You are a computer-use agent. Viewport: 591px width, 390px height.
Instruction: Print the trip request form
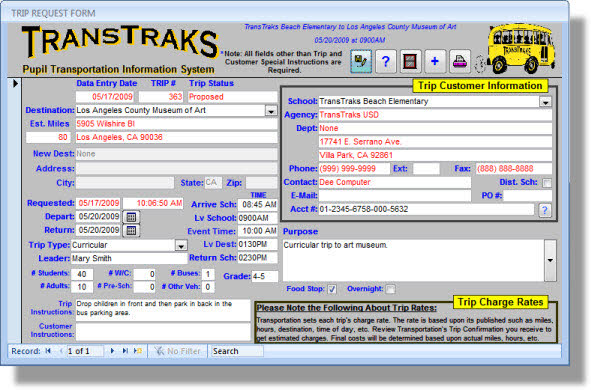460,61
